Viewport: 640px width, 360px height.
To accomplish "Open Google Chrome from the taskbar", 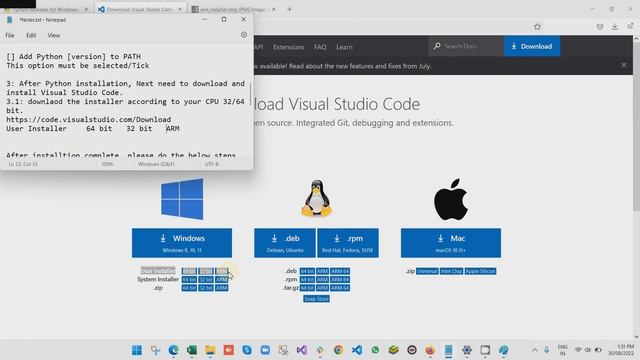I will [x=338, y=350].
